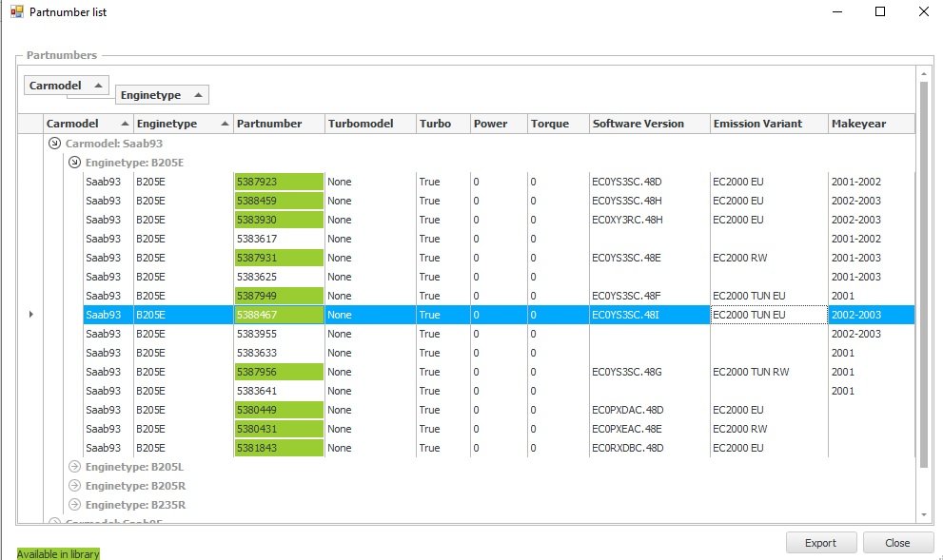The height and width of the screenshot is (560, 943).
Task: Close the Partnumber list dialog
Action: 898,543
